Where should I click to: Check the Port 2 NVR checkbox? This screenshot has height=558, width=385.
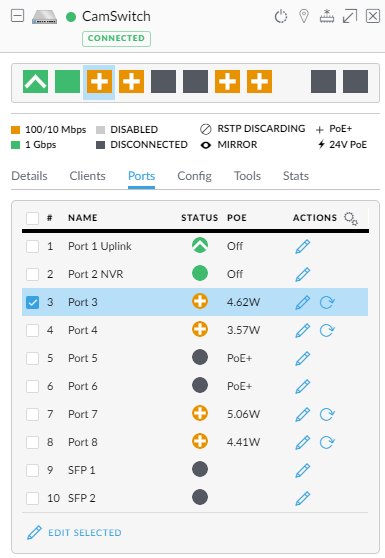(32, 274)
